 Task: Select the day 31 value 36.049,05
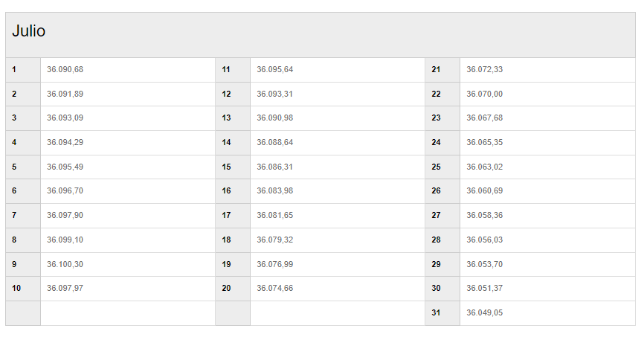click(484, 312)
